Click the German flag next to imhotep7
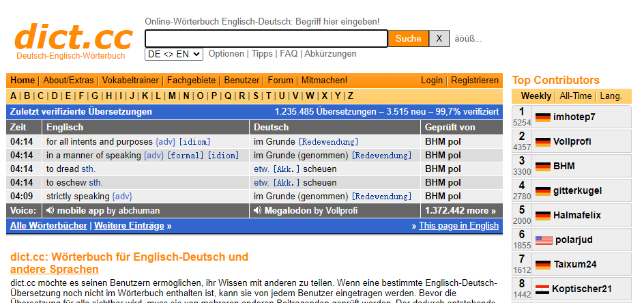644x303 pixels. click(x=543, y=117)
